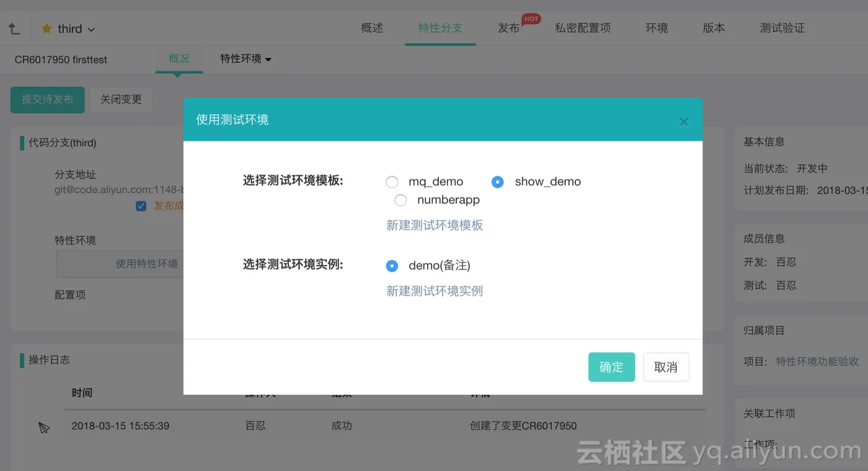
Task: Select the 概况 sub-tab
Action: (179, 58)
